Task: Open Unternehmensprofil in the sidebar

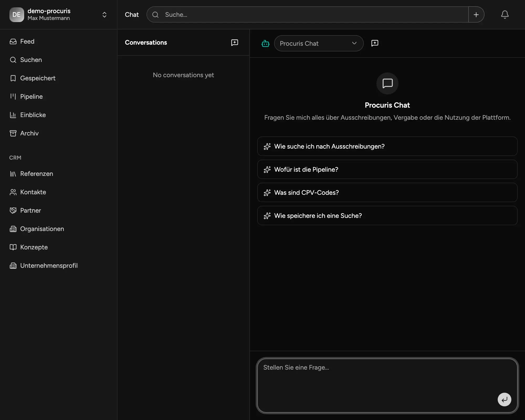Action: (58, 266)
